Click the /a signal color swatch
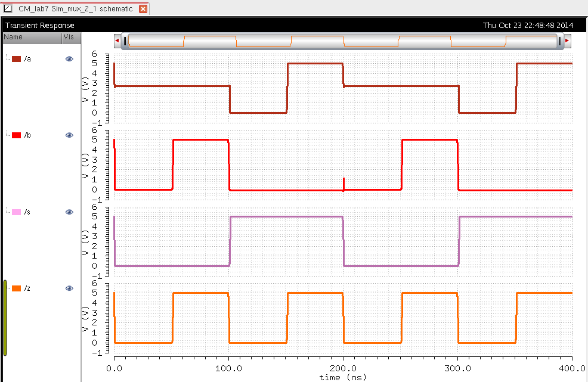Viewport: 588px width, 382px height. 17,59
